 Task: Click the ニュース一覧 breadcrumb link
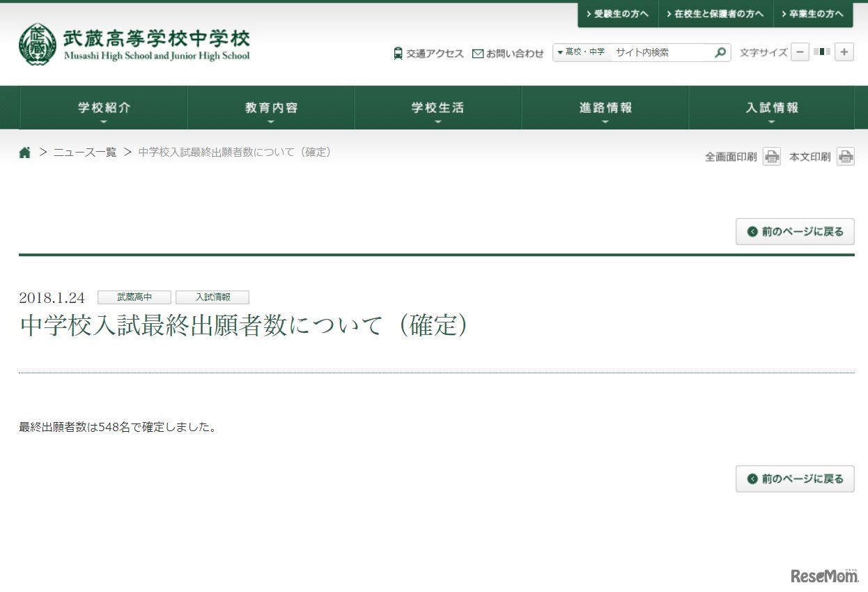coord(84,152)
